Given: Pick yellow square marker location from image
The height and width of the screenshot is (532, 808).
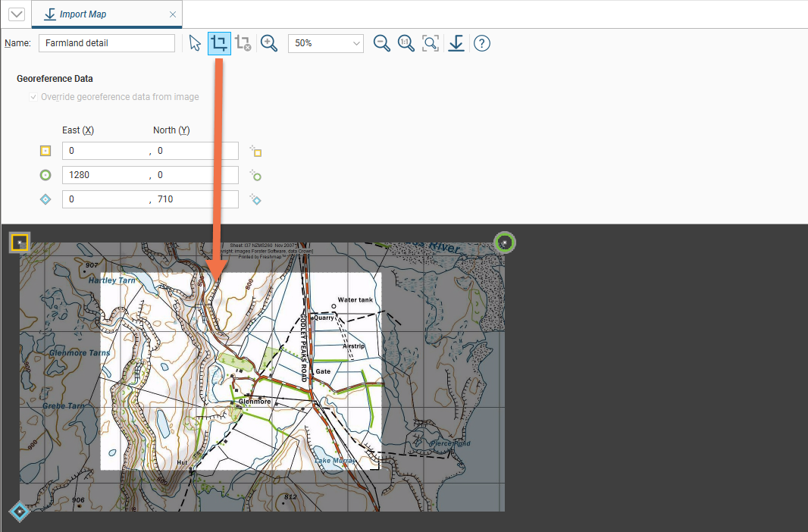Looking at the screenshot, I should [255, 152].
